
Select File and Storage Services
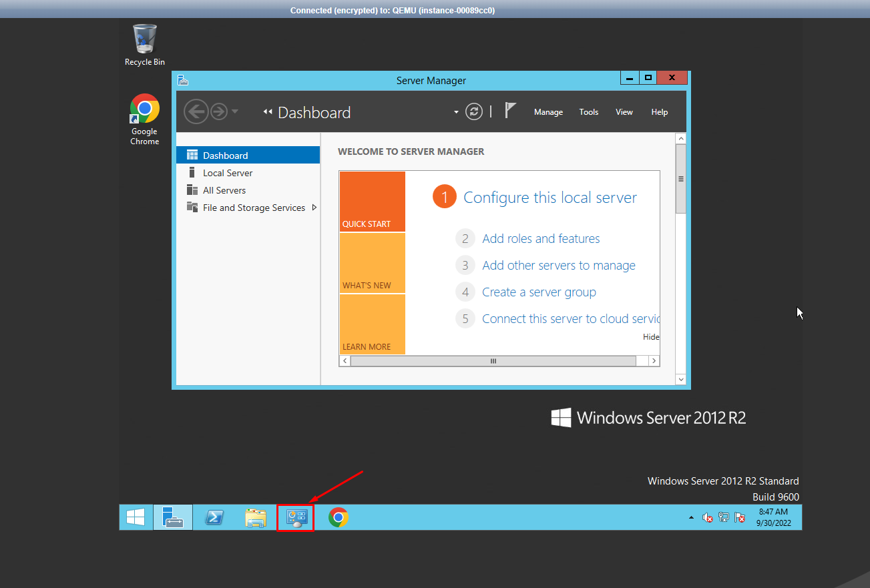point(248,208)
